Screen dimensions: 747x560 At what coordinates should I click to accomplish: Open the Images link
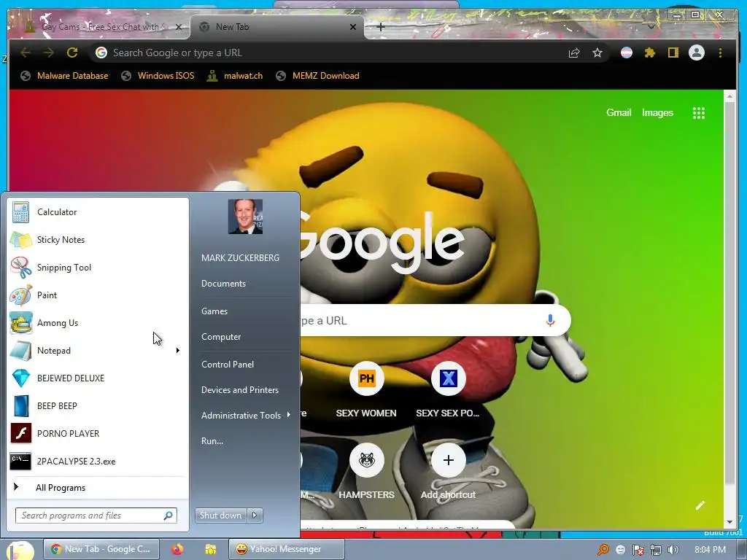click(657, 113)
